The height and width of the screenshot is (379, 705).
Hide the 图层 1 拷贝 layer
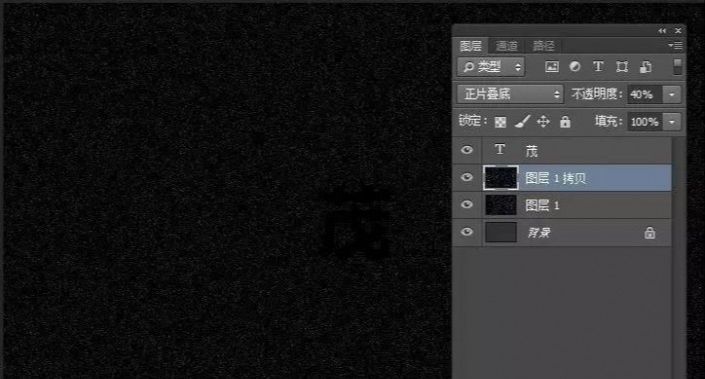(x=467, y=178)
